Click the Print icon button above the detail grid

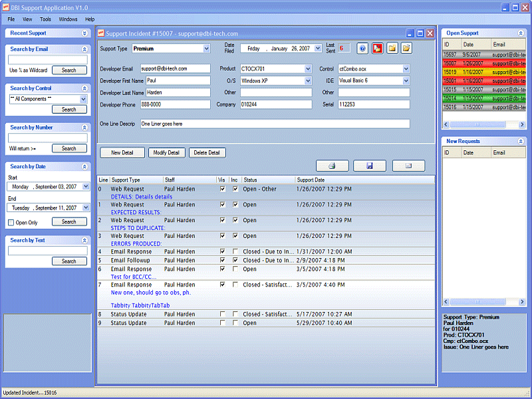click(x=332, y=165)
